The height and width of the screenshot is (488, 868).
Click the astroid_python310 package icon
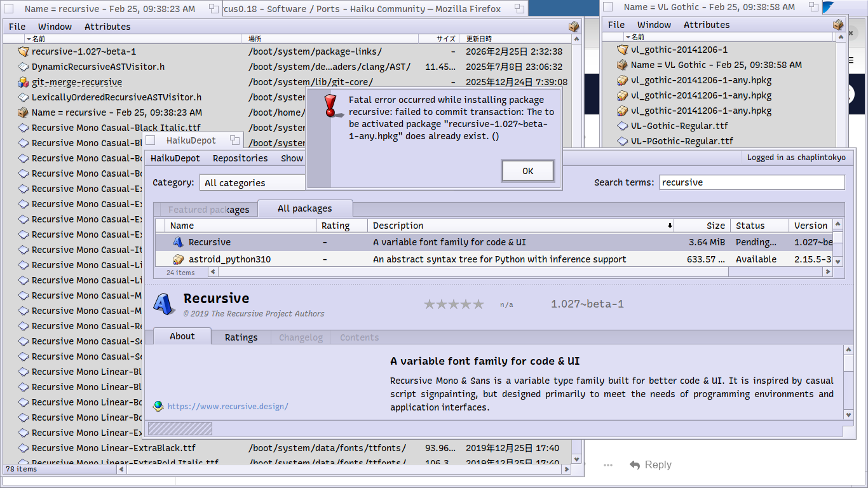[179, 259]
